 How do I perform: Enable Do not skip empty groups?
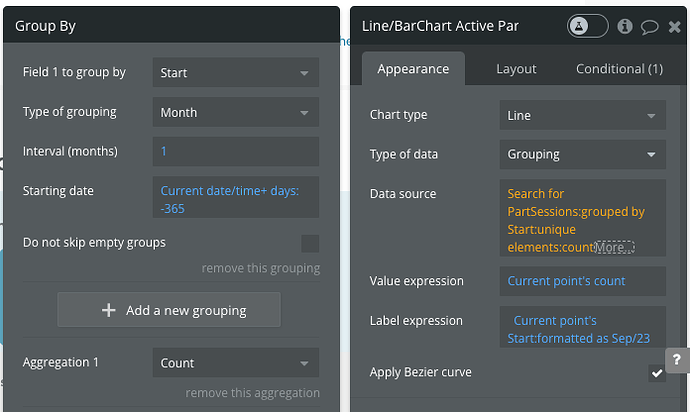click(310, 243)
